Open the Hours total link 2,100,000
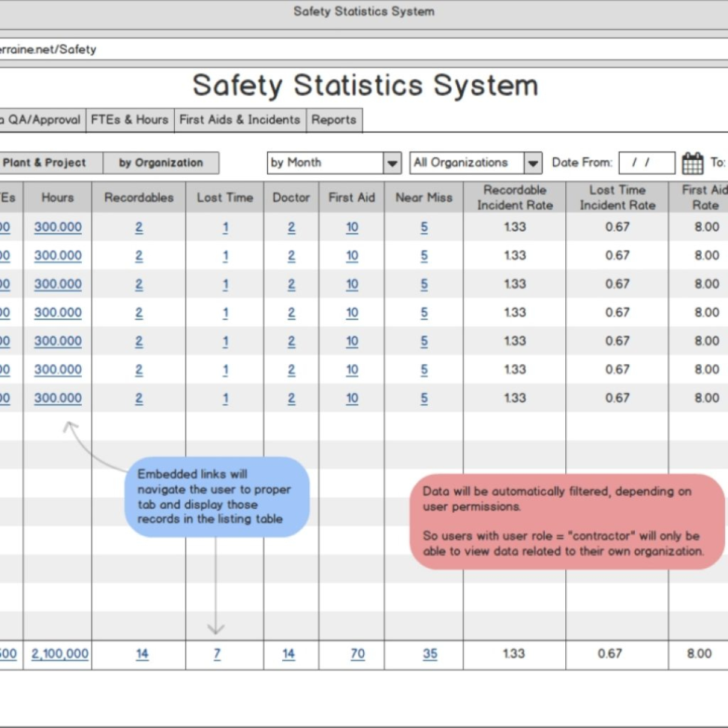This screenshot has height=728, width=728. [58, 654]
